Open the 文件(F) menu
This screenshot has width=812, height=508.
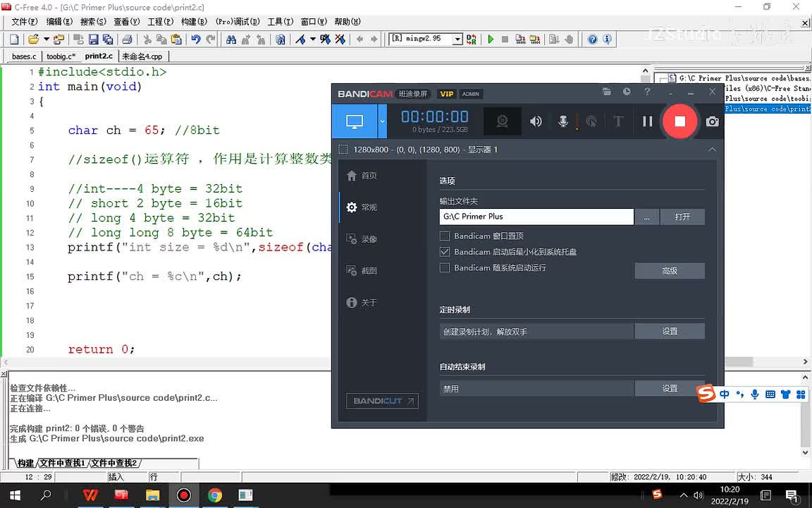[x=25, y=22]
